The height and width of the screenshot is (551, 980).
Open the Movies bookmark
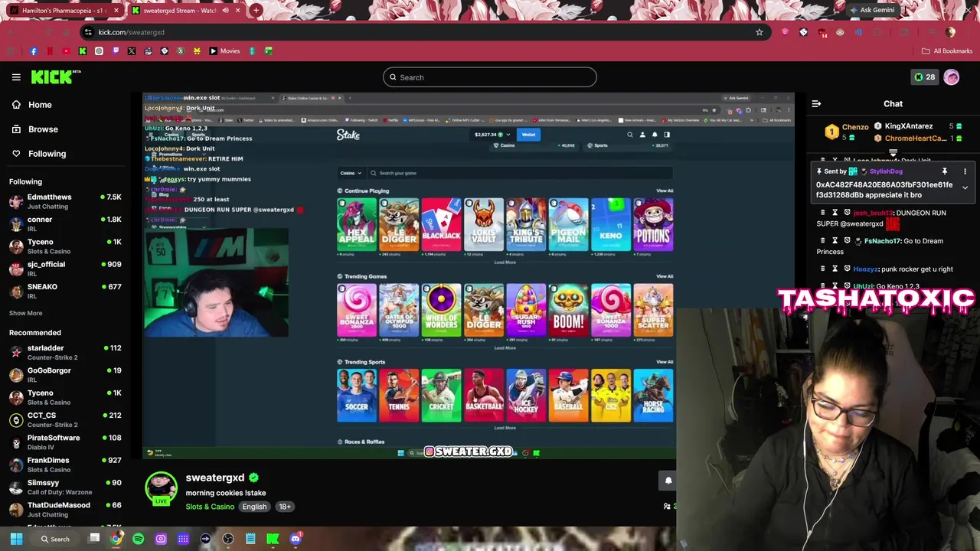225,51
